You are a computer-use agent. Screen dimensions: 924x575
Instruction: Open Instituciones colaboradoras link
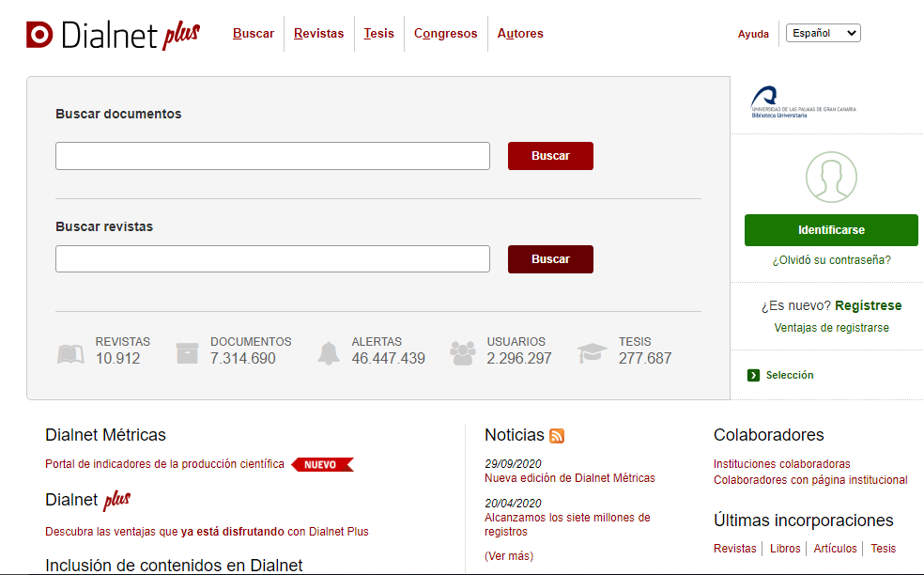pyautogui.click(x=782, y=464)
